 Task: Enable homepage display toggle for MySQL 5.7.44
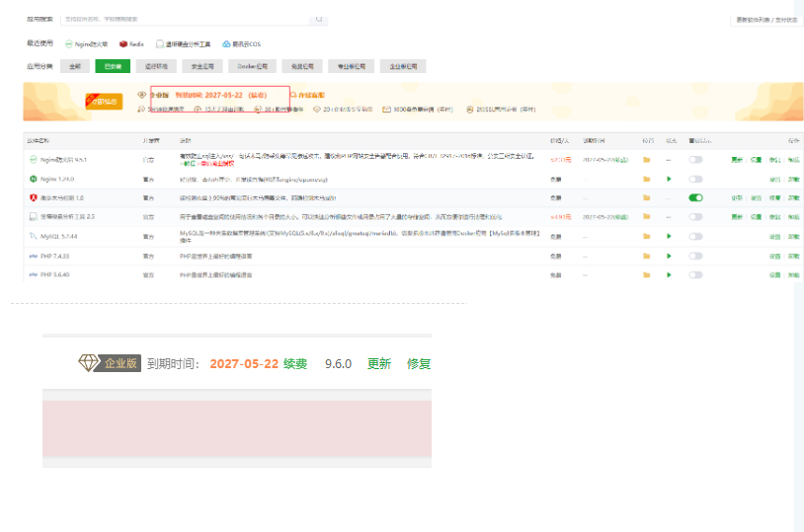(695, 236)
